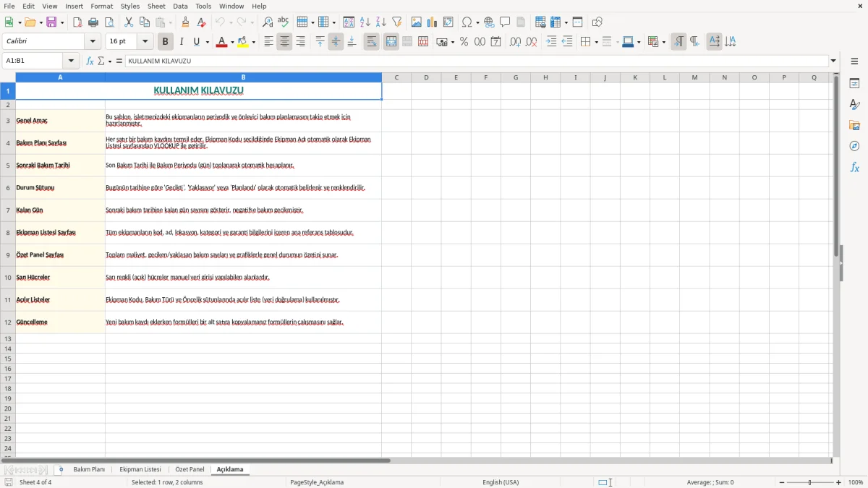
Task: Select column header C
Action: (x=396, y=77)
